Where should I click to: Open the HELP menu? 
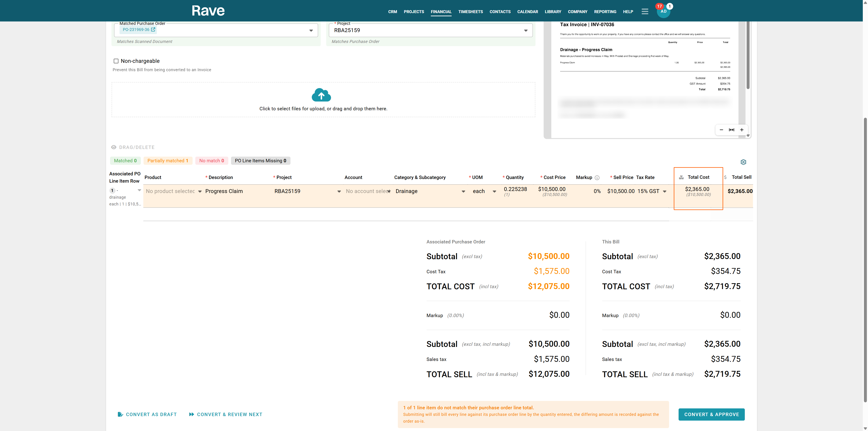(x=628, y=12)
